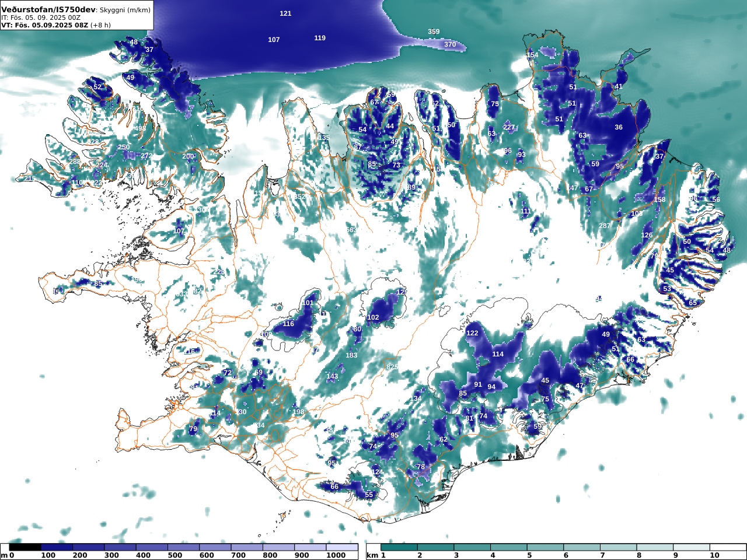Click the palest swatch after the 1000 m label
Screen dimensions: 747x560
341,547
